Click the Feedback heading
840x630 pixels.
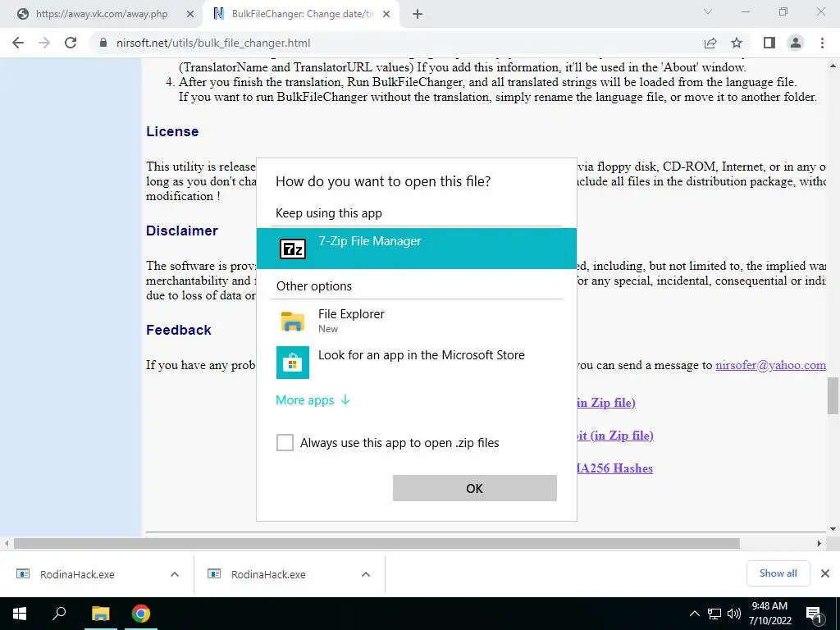(179, 330)
